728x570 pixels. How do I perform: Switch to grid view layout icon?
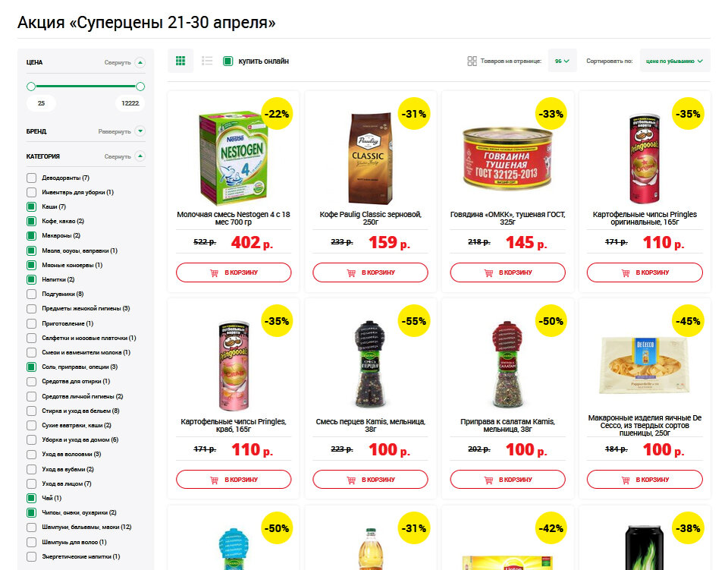point(180,61)
